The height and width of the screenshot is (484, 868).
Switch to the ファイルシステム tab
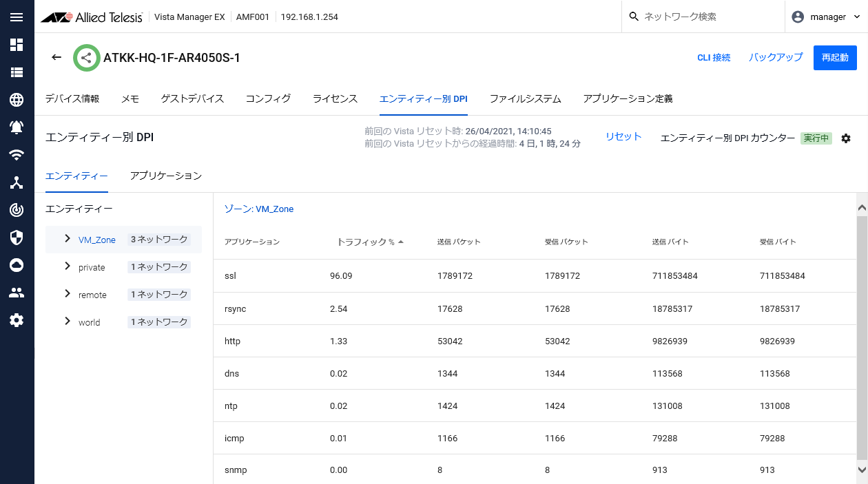525,99
